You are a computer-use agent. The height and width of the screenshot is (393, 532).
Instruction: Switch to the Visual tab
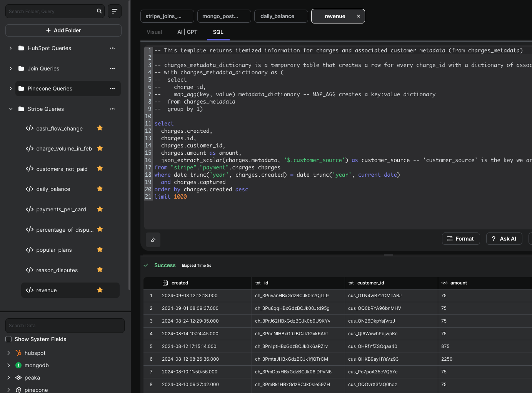(x=154, y=32)
